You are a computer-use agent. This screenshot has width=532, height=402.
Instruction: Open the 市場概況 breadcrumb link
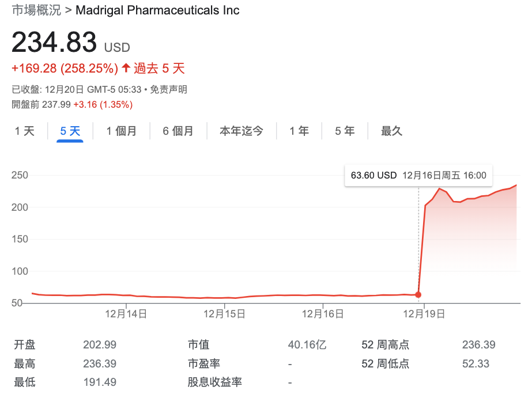(36, 10)
